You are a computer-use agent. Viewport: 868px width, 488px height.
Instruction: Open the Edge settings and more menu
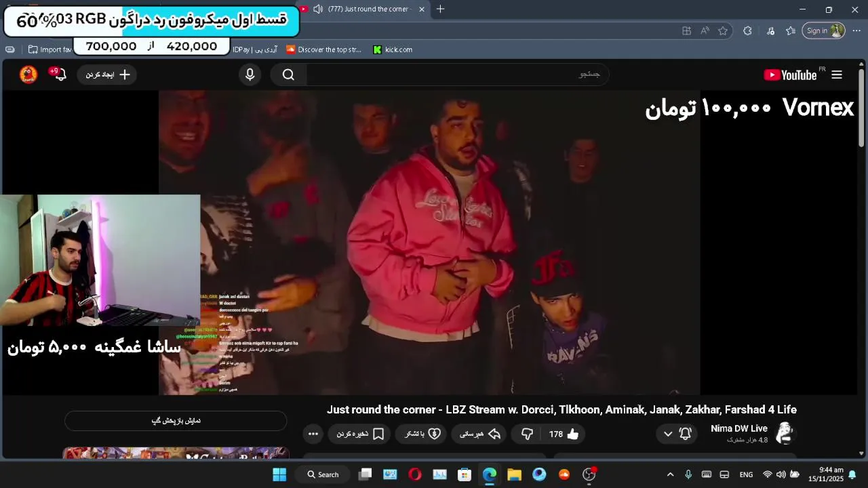point(856,30)
